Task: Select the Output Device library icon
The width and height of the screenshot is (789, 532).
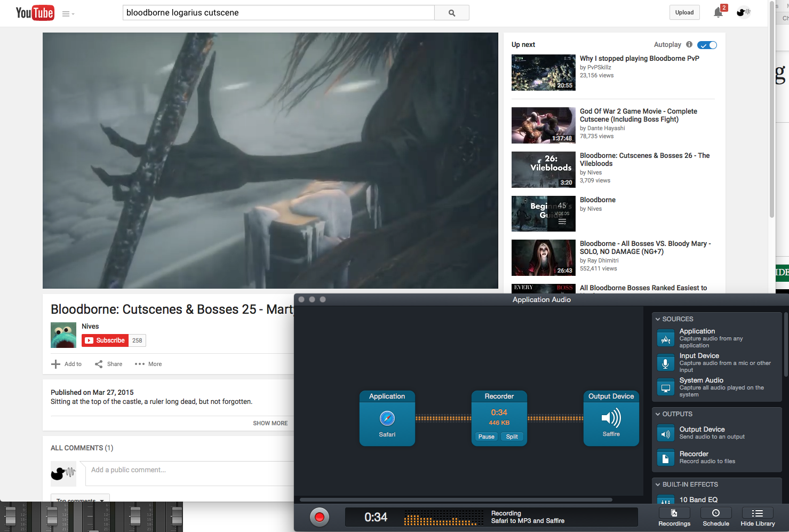Action: pos(666,434)
